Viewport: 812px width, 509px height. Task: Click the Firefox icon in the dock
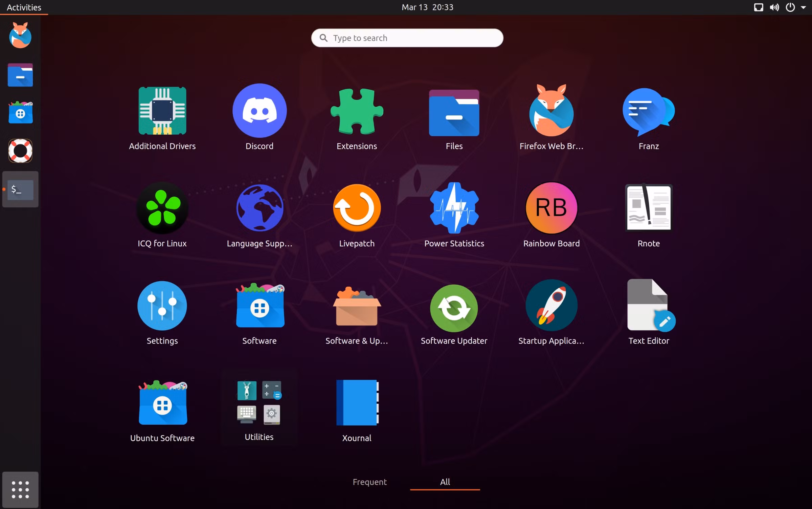(20, 36)
